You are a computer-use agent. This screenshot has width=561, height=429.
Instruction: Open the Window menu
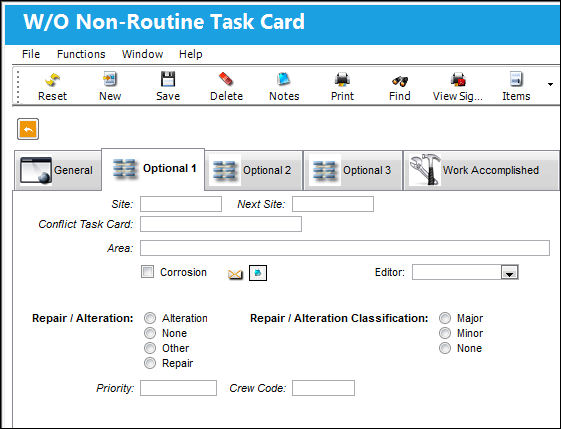tap(142, 54)
